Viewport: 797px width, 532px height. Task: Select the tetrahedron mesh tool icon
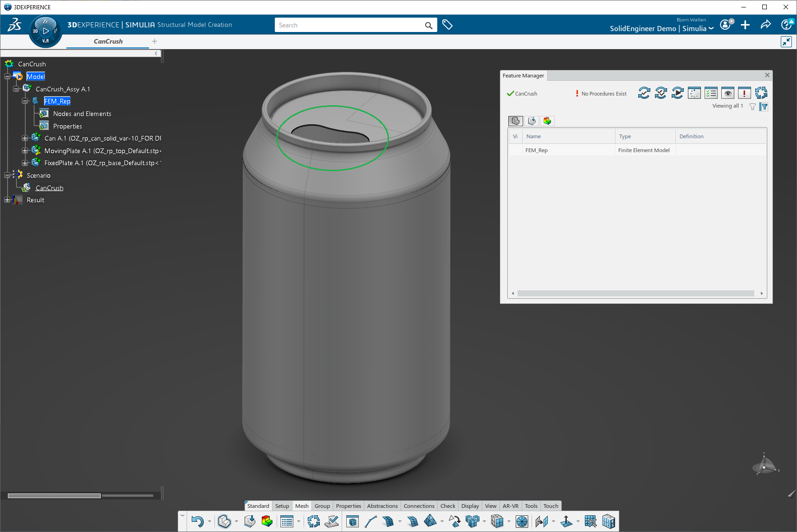430,521
